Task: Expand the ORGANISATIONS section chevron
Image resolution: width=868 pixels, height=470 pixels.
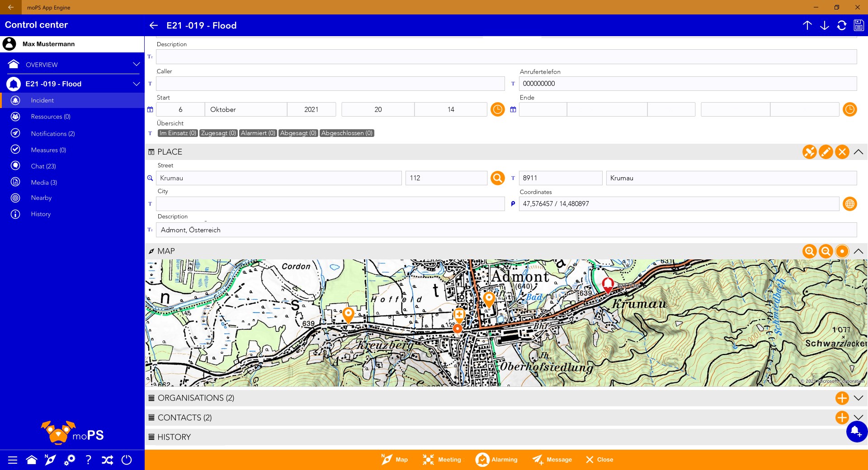Action: [x=859, y=398]
